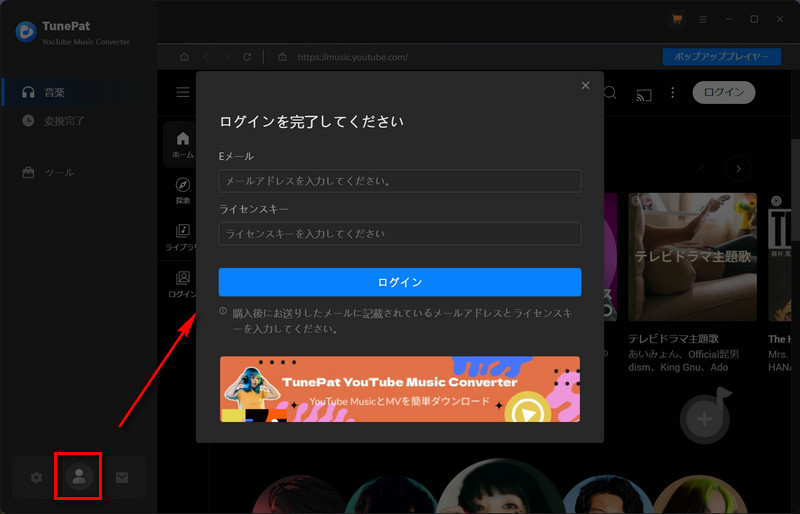Open the three-dot more options menu
The width and height of the screenshot is (800, 514).
tap(673, 93)
